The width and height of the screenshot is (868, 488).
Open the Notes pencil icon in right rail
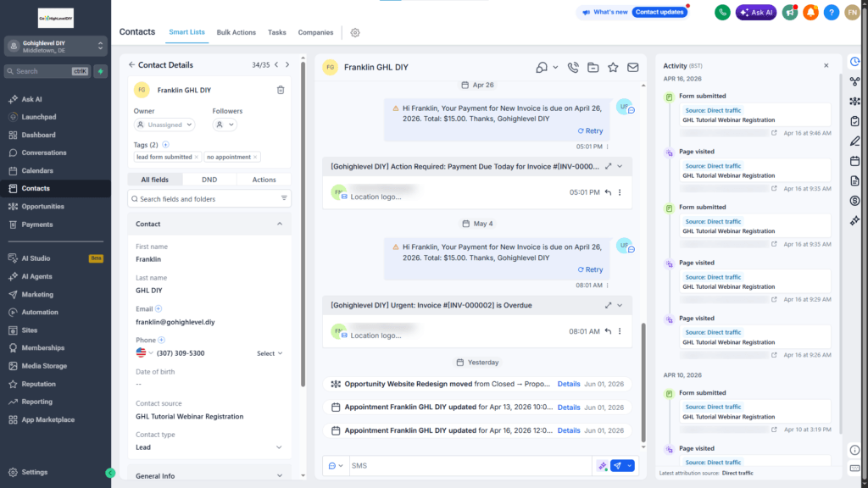(x=854, y=141)
